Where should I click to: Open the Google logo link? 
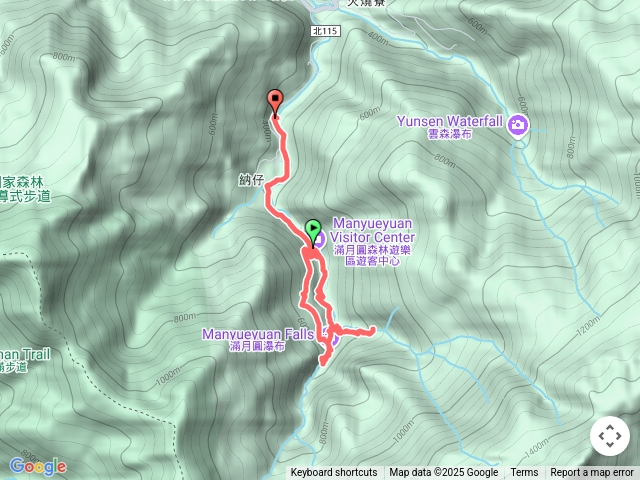[x=38, y=466]
